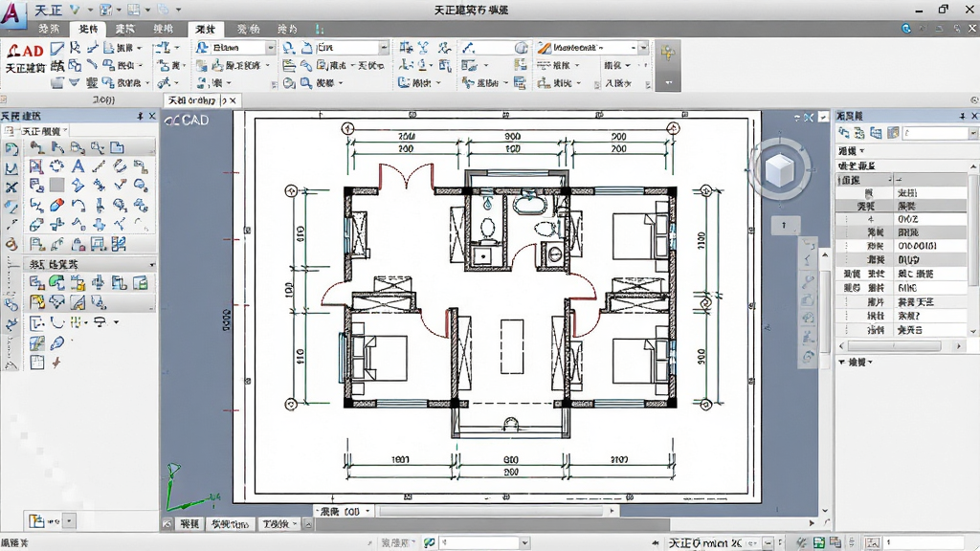Click the green V icon in quick access toolbar
980x551 pixels.
pos(75,10)
